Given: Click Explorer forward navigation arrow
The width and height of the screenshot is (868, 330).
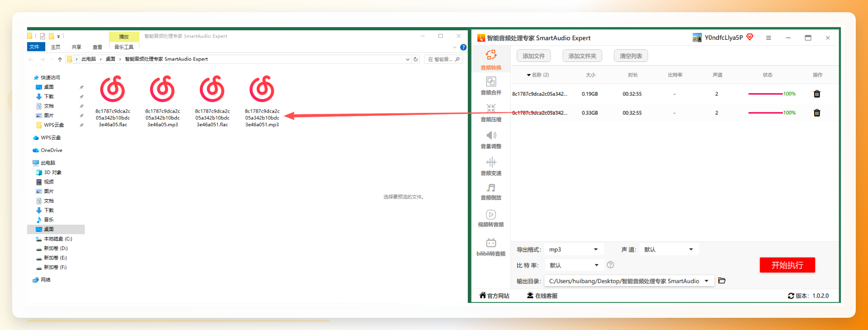Looking at the screenshot, I should coord(42,59).
